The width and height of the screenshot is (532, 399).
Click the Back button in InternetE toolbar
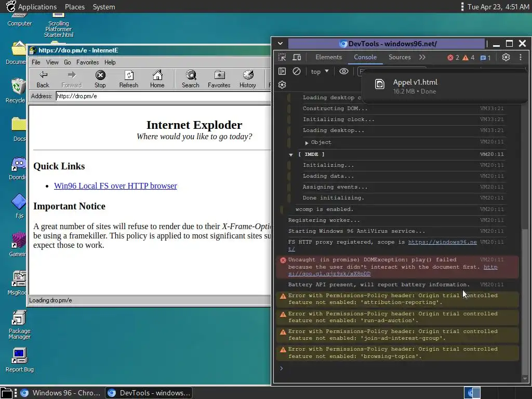click(43, 79)
